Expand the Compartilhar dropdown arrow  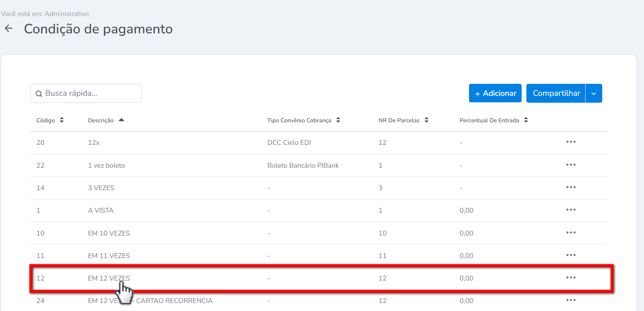tap(594, 94)
